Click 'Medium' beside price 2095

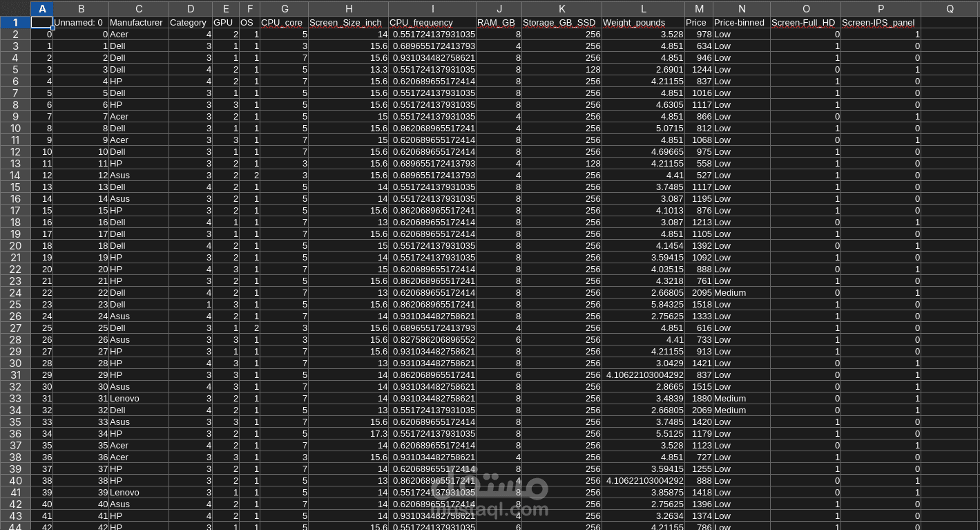coord(742,292)
